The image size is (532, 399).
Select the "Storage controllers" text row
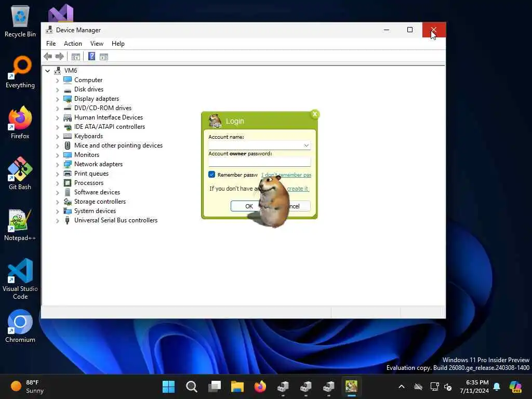tap(100, 202)
